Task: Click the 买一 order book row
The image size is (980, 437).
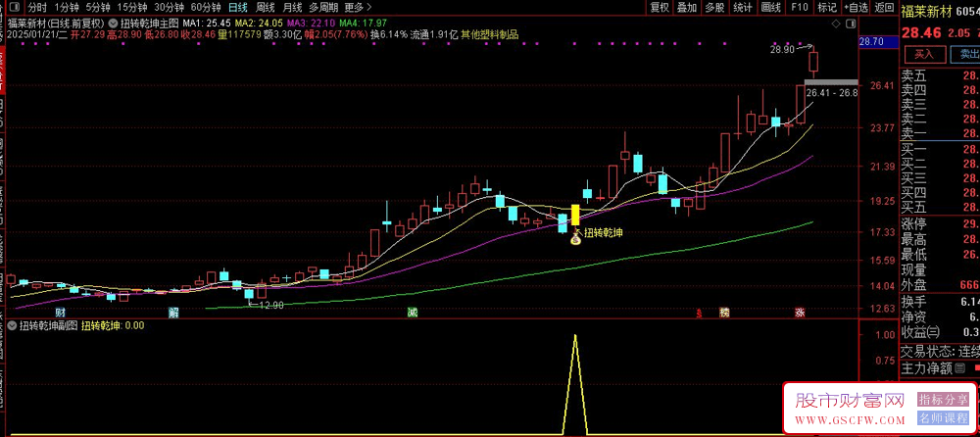Action: tap(940, 149)
